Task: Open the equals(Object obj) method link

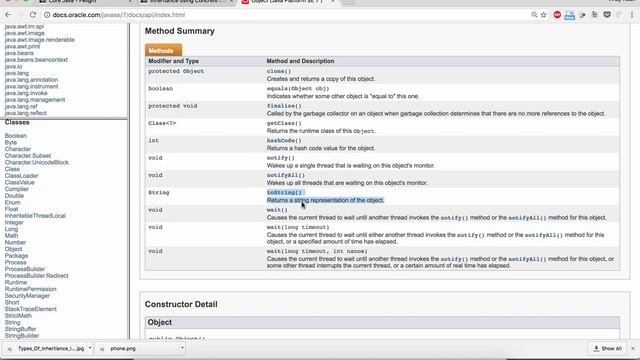Action: 298,88
